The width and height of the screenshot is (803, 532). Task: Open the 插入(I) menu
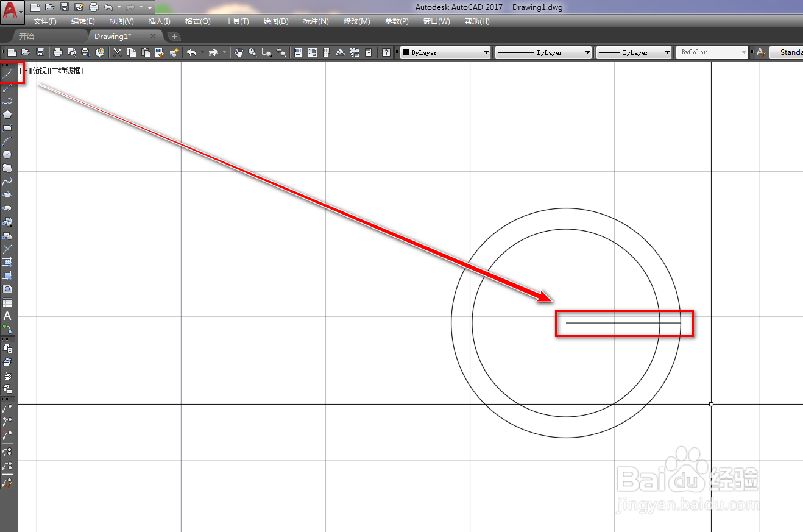[160, 21]
